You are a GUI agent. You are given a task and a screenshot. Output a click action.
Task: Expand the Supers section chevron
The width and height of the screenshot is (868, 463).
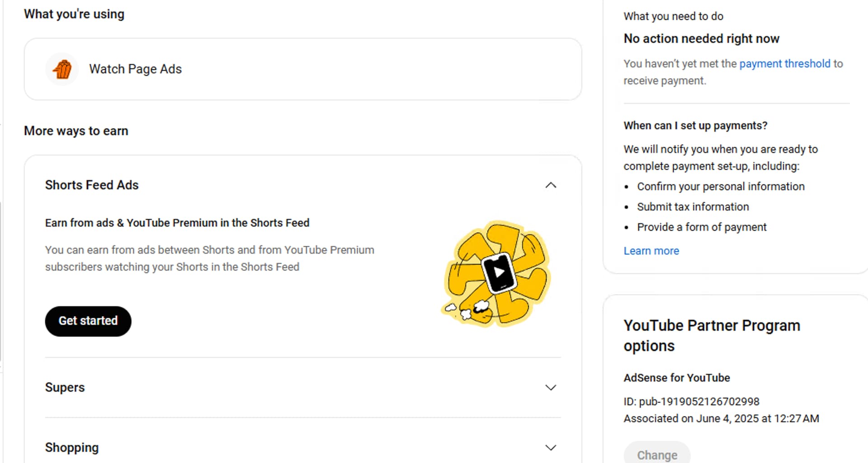tap(550, 388)
